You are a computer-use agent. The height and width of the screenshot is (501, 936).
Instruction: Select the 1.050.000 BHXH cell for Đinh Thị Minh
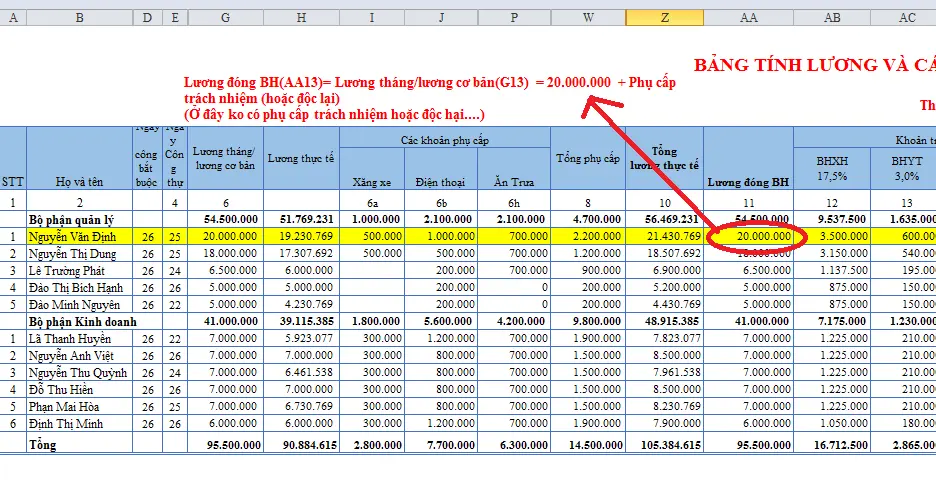(x=832, y=424)
